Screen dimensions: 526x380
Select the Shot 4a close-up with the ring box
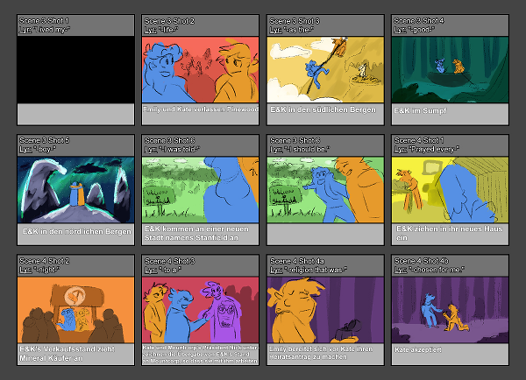point(325,310)
